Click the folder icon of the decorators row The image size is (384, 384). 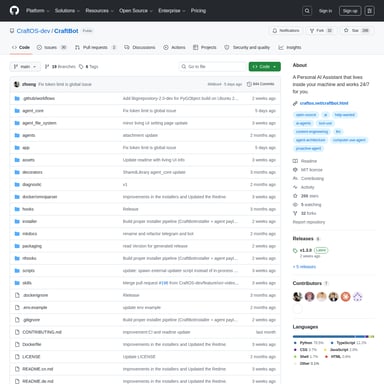[17, 172]
